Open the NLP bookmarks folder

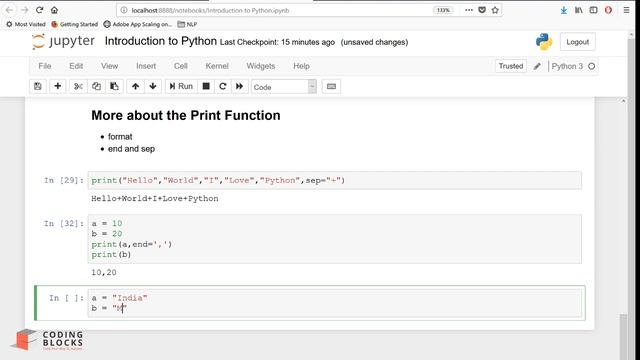187,24
